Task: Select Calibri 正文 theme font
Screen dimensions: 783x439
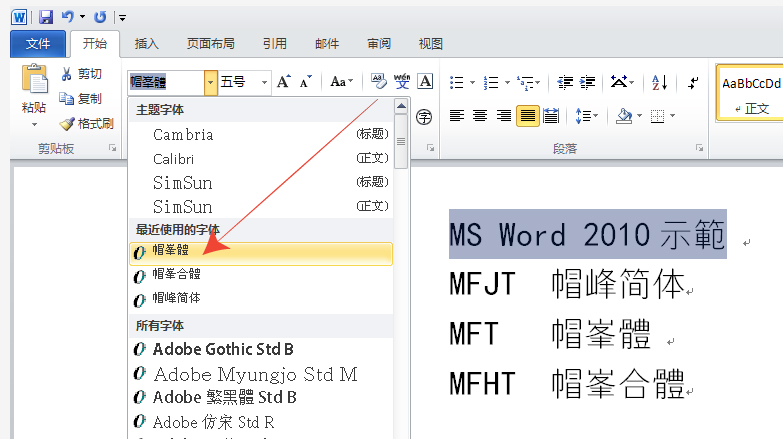Action: tap(261, 159)
